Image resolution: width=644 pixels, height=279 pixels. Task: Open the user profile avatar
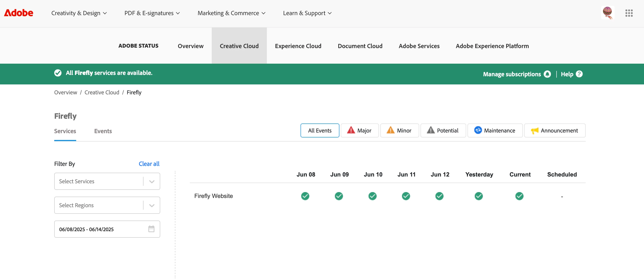(607, 12)
